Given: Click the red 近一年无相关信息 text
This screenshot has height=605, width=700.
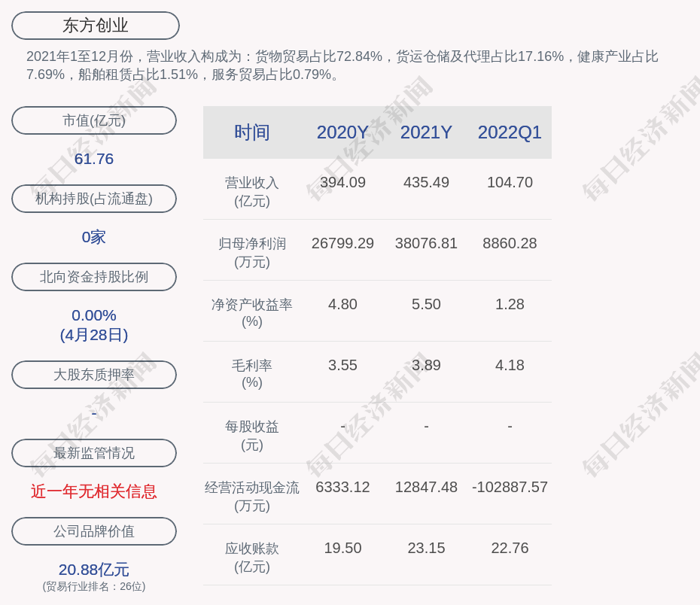Looking at the screenshot, I should pyautogui.click(x=94, y=491).
